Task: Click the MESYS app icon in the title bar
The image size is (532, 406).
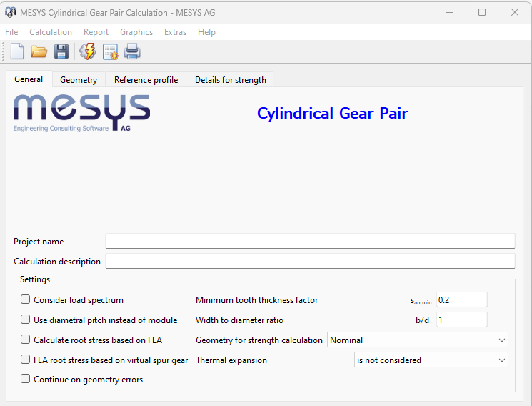Action: click(x=11, y=12)
